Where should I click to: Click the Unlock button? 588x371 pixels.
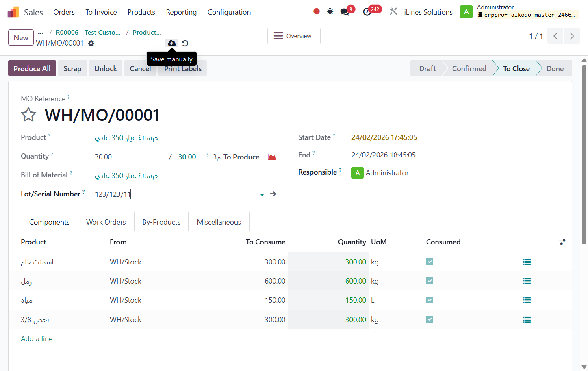click(106, 68)
